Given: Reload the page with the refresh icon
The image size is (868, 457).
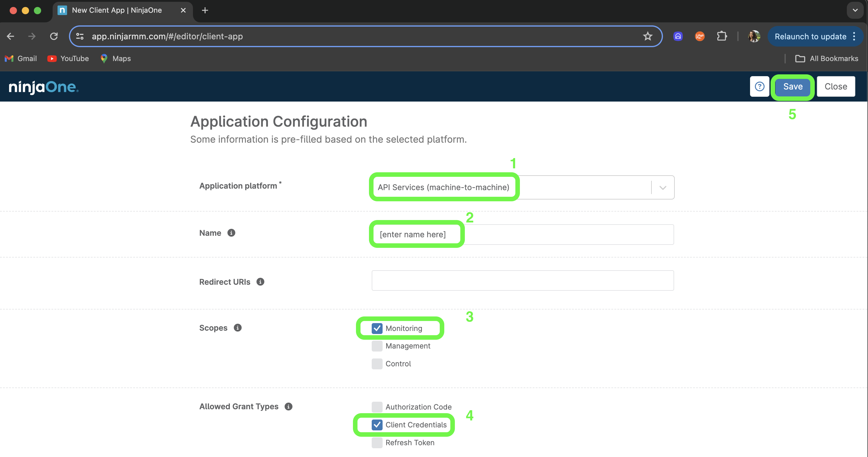Looking at the screenshot, I should tap(54, 36).
